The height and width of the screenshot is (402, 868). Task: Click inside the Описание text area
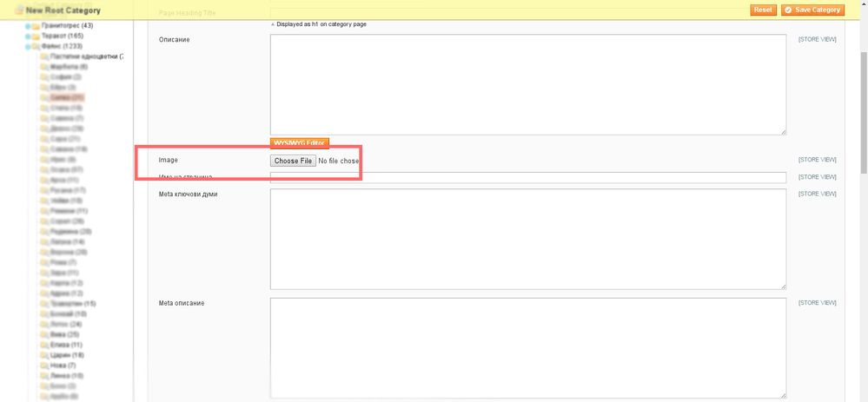coord(528,84)
